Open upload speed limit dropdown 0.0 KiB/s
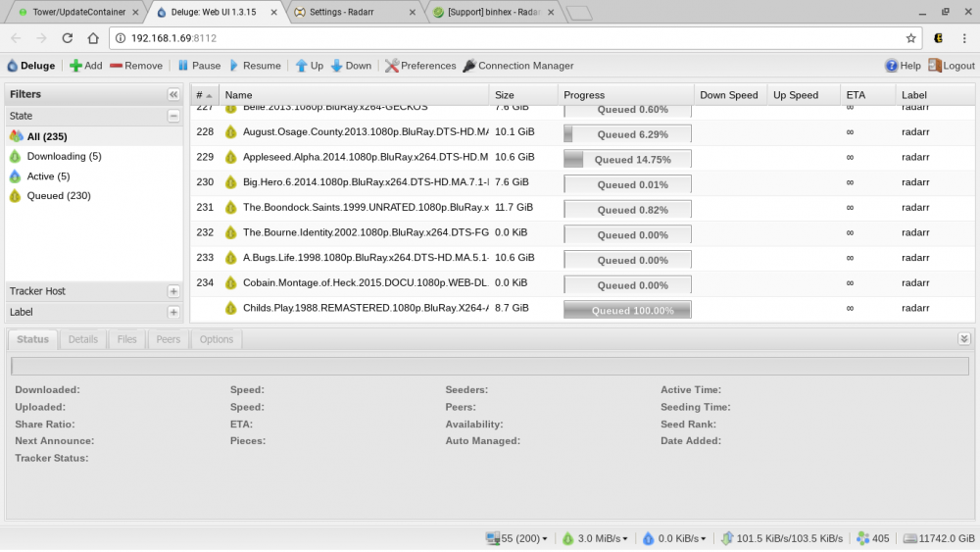Screen dimensions: 980x552 click(674, 539)
